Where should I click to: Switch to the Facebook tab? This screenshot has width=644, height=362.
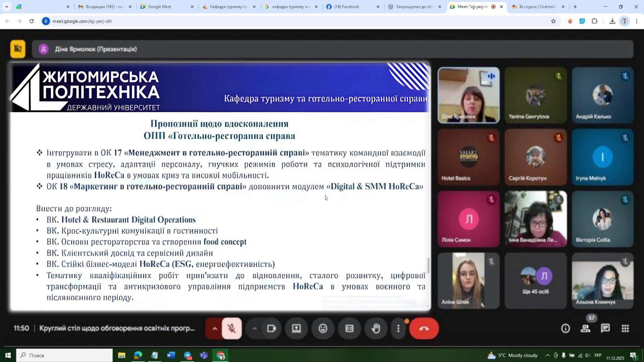346,7
